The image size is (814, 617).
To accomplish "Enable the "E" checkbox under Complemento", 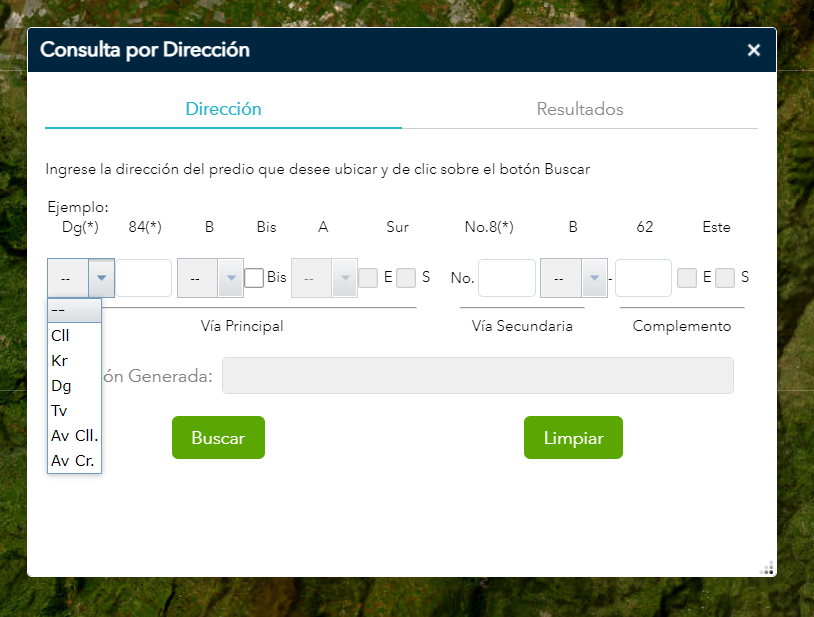I will click(x=687, y=278).
